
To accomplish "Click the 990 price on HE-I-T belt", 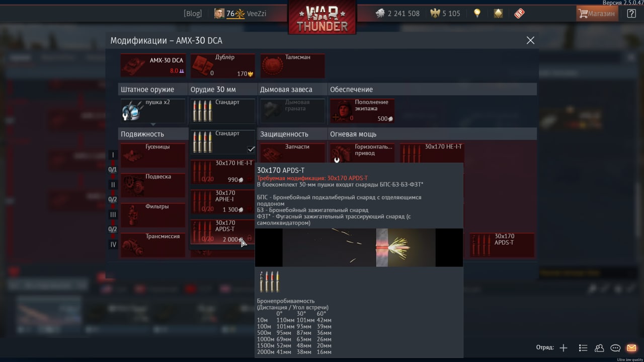I will [x=235, y=179].
